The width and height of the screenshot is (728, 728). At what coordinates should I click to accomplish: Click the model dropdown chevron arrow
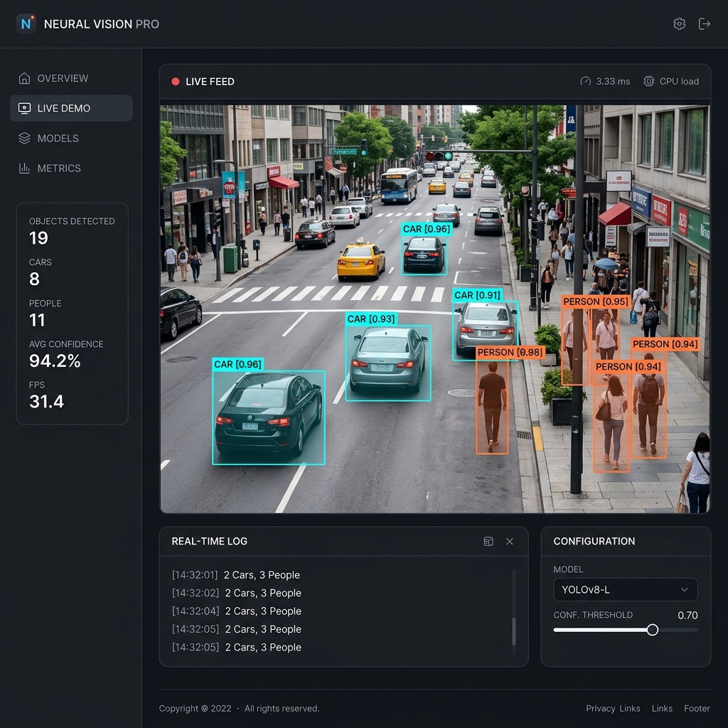point(685,589)
